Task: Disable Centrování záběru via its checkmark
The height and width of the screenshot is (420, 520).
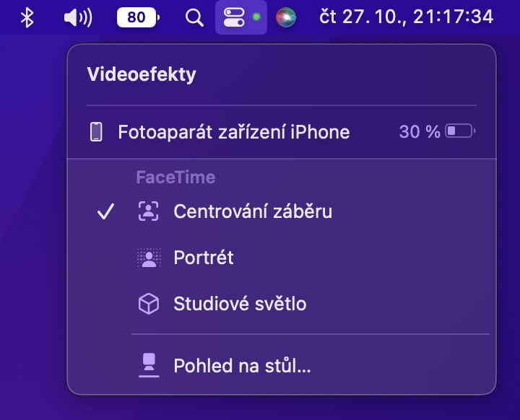Action: click(106, 211)
